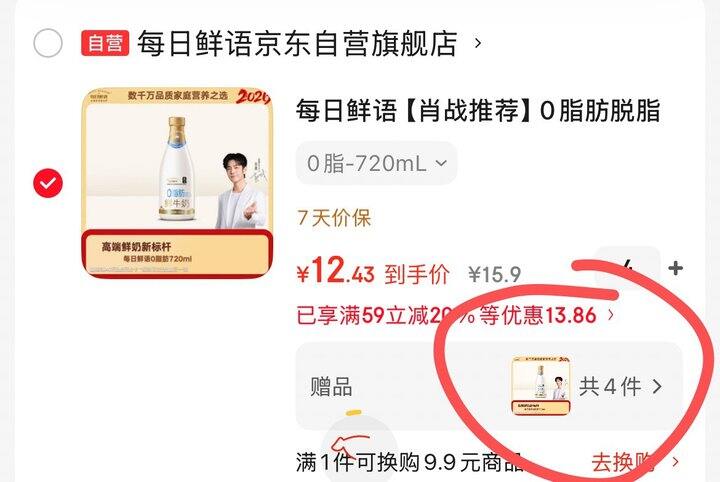This screenshot has height=482, width=720.
Task: Uncheck the selected 0脂肪脱脂 milk product
Action: click(48, 183)
